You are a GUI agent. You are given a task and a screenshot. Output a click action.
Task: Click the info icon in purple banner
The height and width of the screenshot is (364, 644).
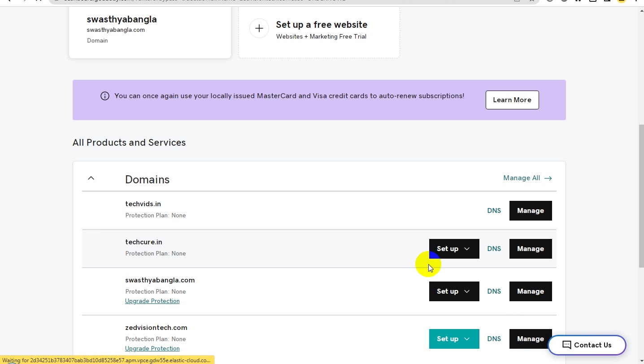pos(105,96)
